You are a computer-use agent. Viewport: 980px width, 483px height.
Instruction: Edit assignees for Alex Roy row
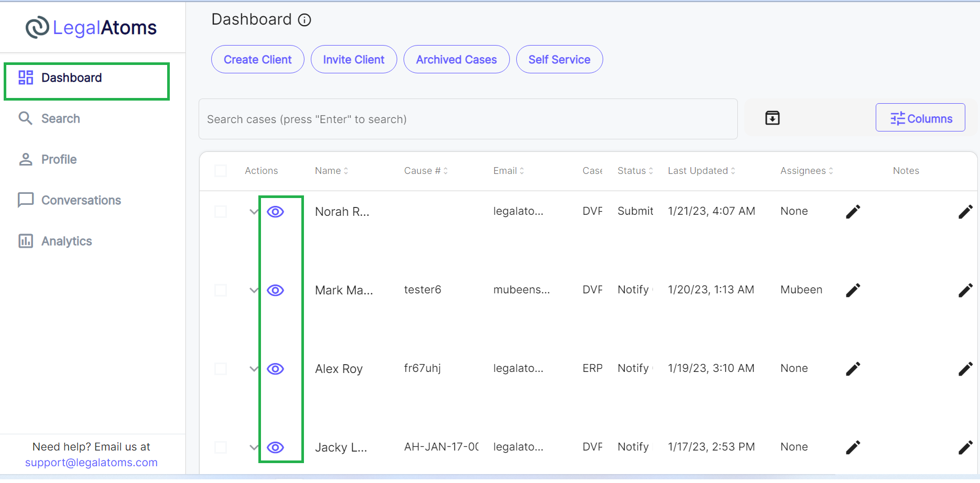[x=853, y=369]
